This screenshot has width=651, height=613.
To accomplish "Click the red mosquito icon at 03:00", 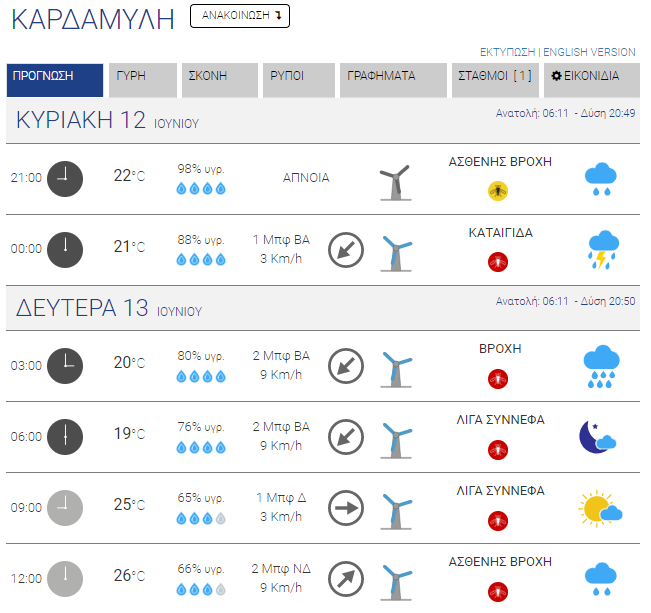I will click(x=497, y=379).
